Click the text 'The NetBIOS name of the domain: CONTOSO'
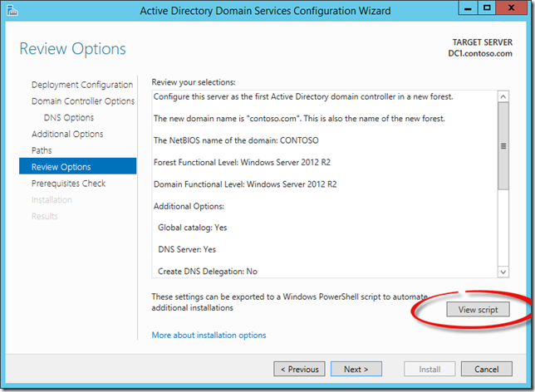Screen dimensions: 535x392 point(236,140)
